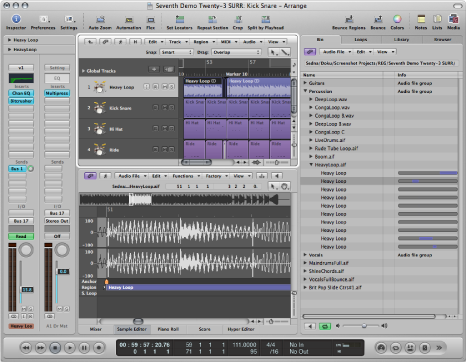The height and width of the screenshot is (362, 466).
Task: Collapse the HeavyLoop.aif disclosure triangle
Action: (x=311, y=165)
